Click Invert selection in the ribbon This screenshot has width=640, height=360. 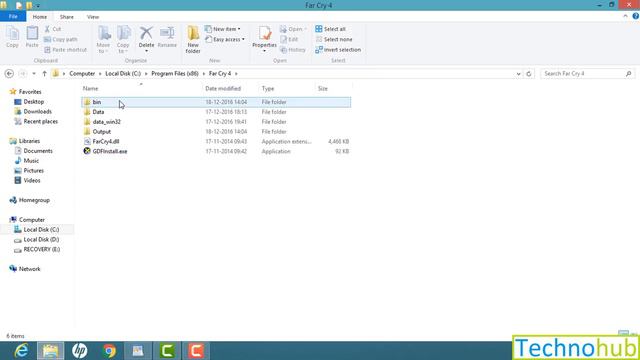click(x=338, y=50)
